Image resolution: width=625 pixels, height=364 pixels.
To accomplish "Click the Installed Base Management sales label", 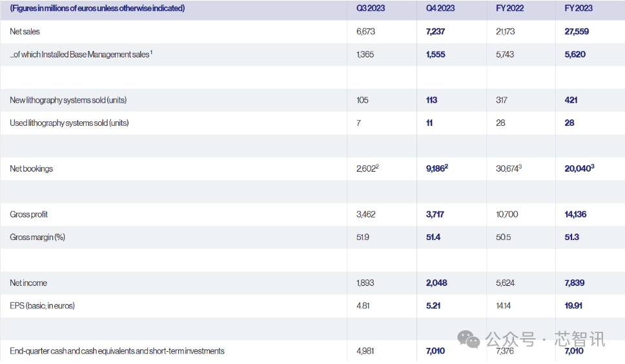I will tap(81, 55).
